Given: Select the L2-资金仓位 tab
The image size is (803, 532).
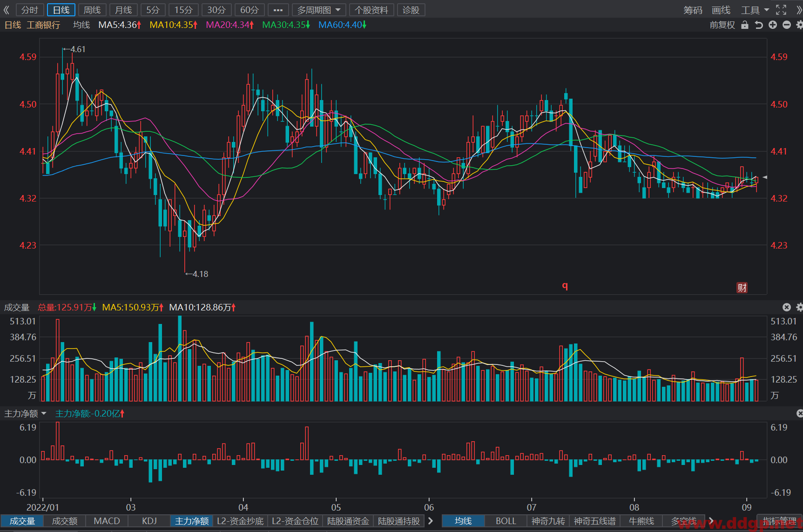Looking at the screenshot, I should [296, 521].
